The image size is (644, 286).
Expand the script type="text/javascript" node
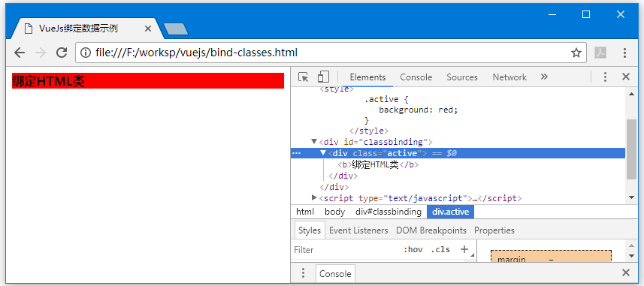click(314, 197)
